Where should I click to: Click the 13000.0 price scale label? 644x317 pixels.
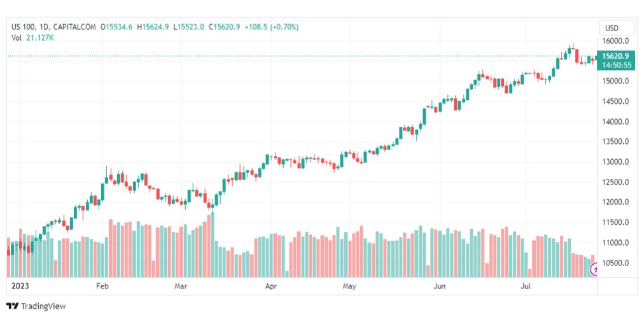(x=616, y=162)
